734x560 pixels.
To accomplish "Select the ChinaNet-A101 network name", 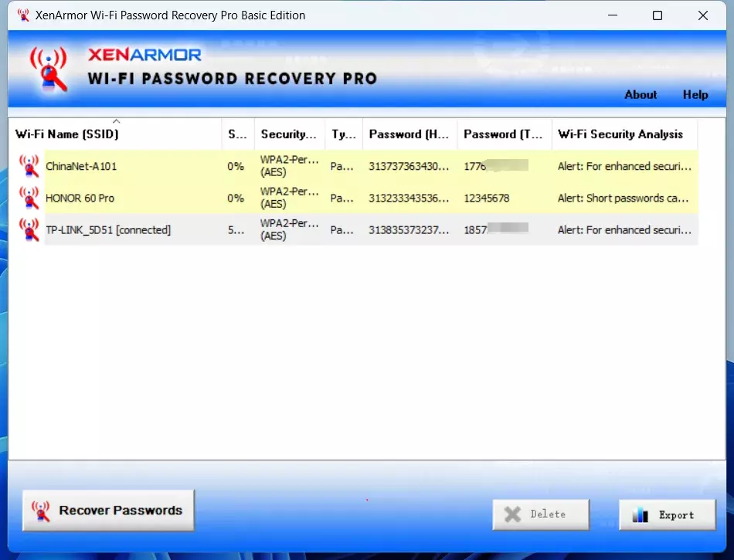I will (81, 166).
